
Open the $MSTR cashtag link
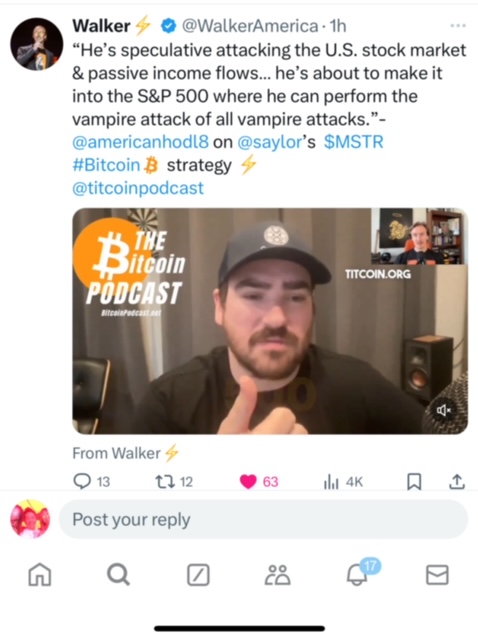point(353,142)
